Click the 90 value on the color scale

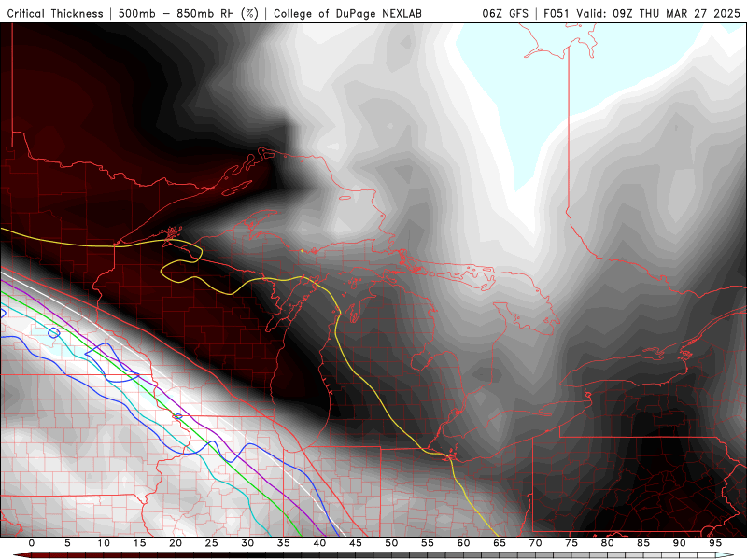[679, 543]
